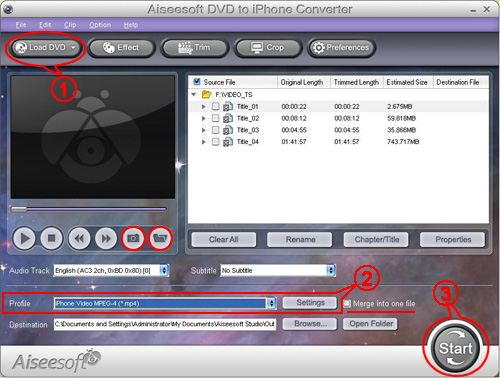Open profile Settings
The image size is (500, 378).
click(310, 303)
